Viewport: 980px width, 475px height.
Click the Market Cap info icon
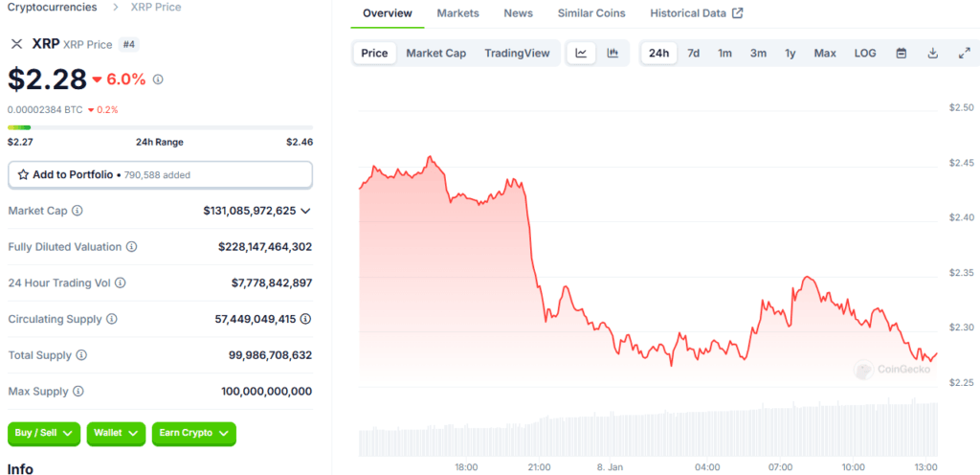77,211
